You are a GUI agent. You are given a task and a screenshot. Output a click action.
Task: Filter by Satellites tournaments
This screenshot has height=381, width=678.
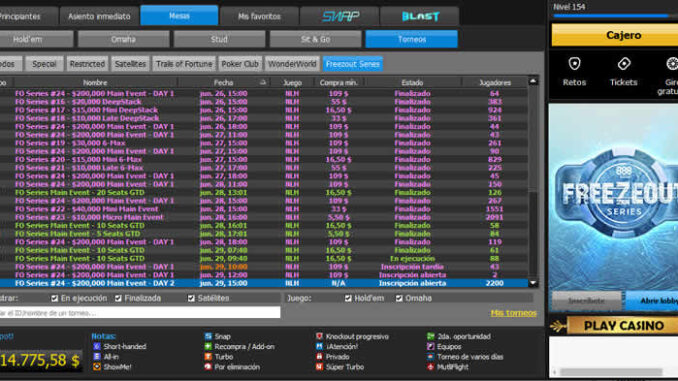pyautogui.click(x=130, y=64)
